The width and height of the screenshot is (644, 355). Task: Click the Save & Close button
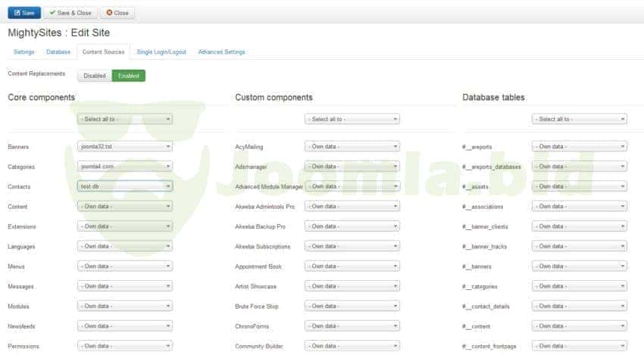[70, 13]
